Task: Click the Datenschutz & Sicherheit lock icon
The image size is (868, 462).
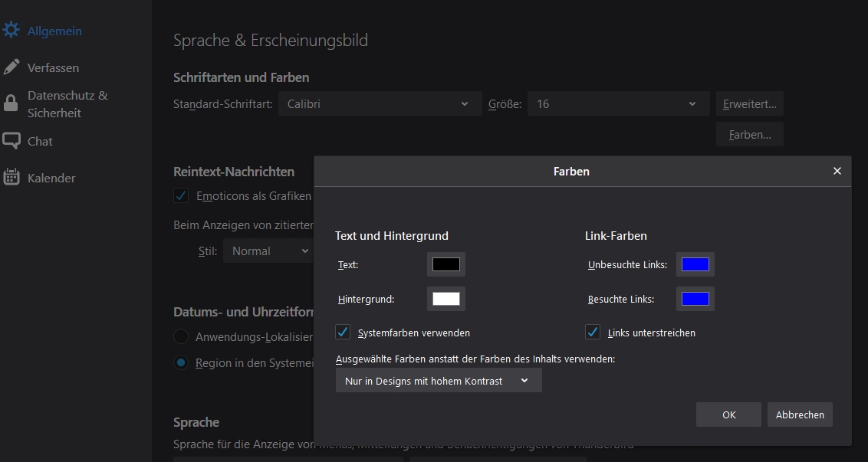Action: [x=11, y=103]
